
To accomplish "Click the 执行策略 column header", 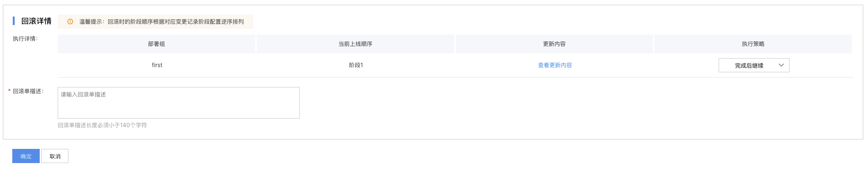I will (753, 44).
